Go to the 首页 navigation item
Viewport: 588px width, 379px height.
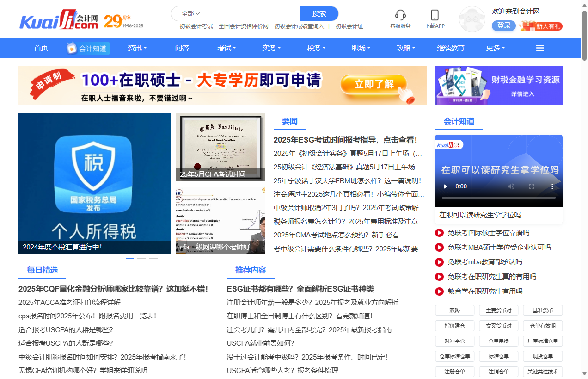pos(41,48)
